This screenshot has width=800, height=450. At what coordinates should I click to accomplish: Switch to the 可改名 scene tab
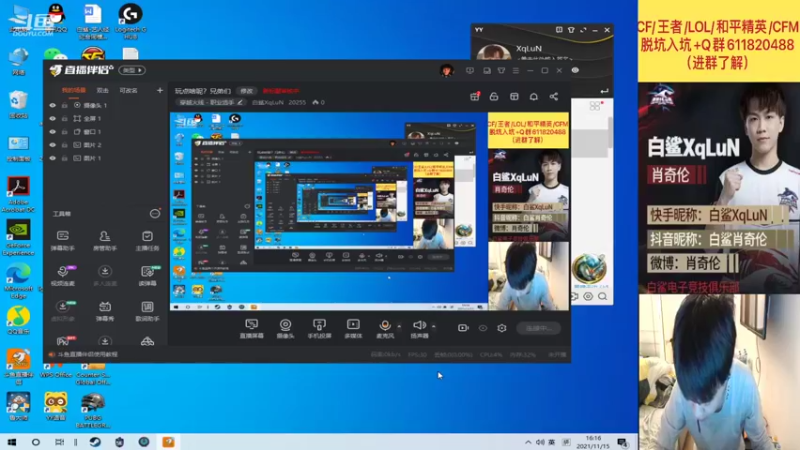(128, 90)
